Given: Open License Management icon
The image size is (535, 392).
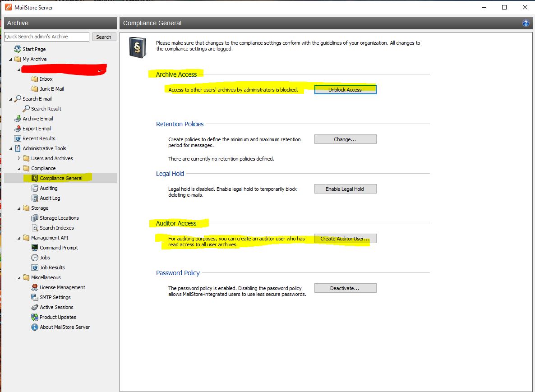Looking at the screenshot, I should pos(35,287).
